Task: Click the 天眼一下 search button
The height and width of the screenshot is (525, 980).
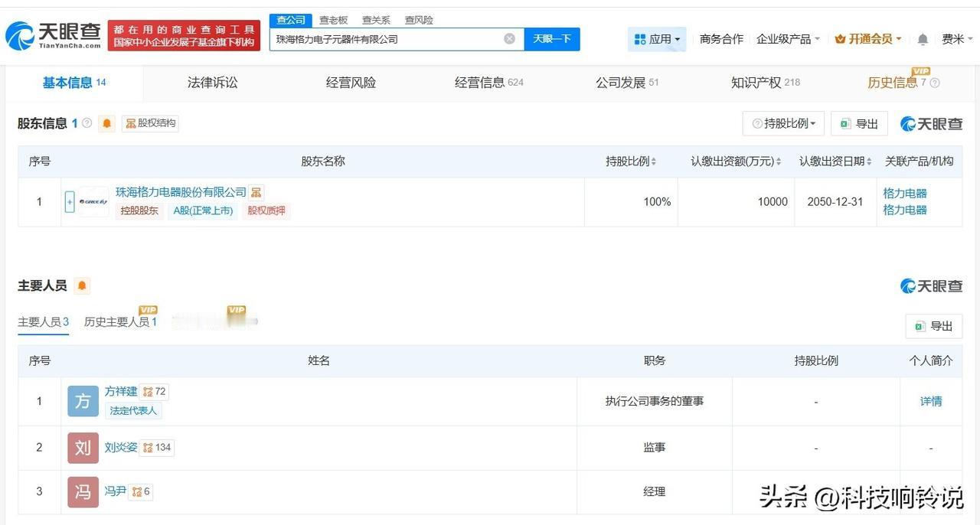Action: coord(552,39)
